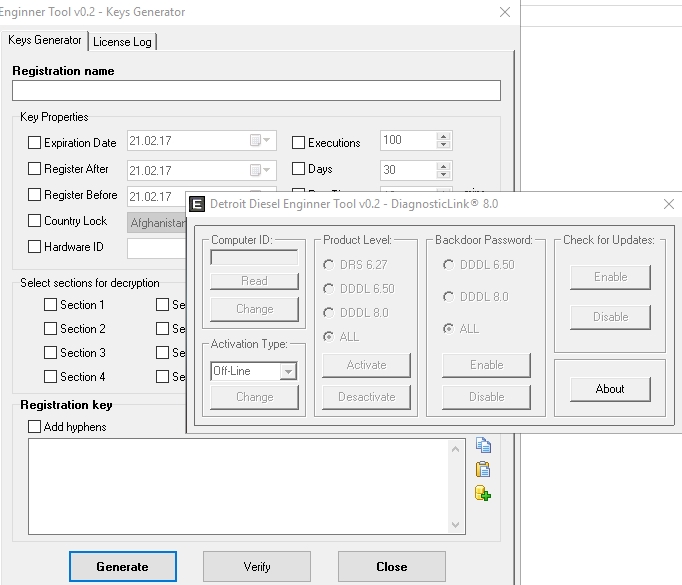682x585 pixels.
Task: Click the Registration name input field
Action: click(257, 90)
